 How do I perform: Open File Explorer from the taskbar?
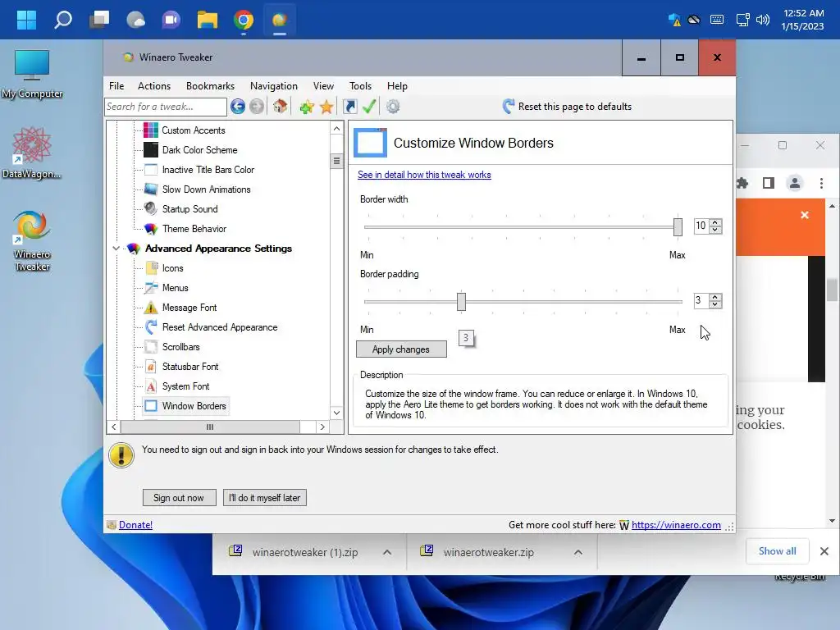click(x=207, y=21)
